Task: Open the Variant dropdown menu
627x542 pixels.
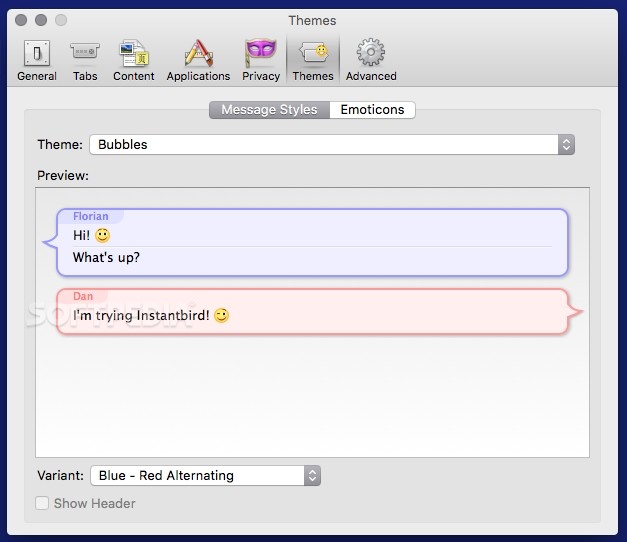Action: click(x=206, y=475)
